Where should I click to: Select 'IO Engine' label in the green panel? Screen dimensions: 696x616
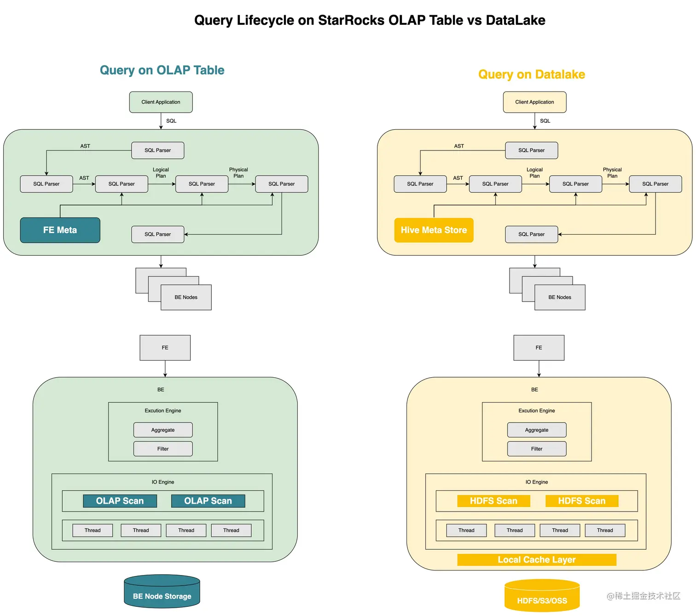click(163, 482)
